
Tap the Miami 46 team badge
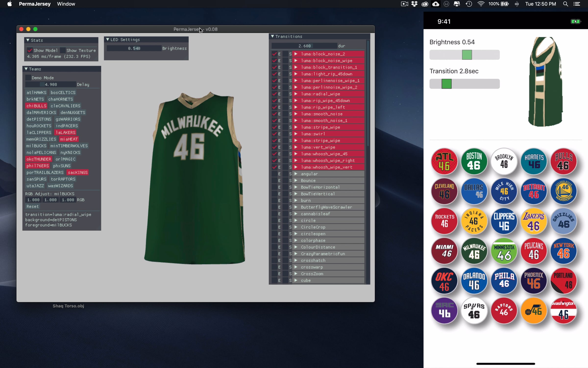pos(444,251)
